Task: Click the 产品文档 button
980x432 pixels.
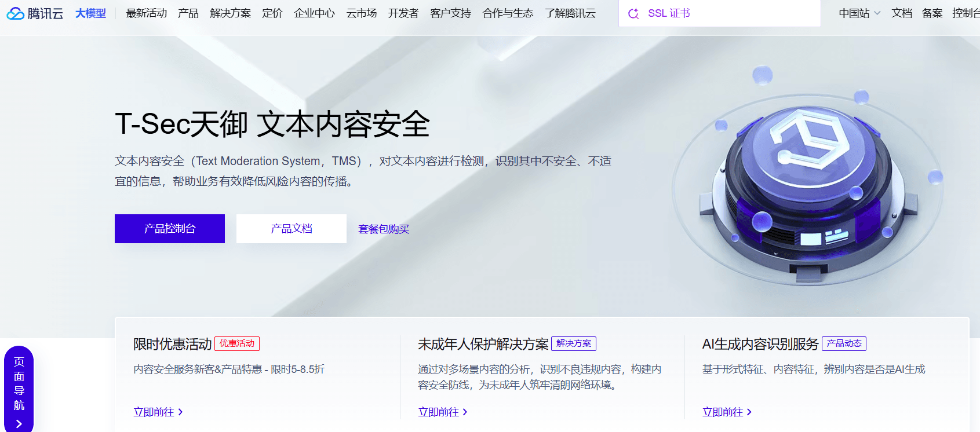Action: pyautogui.click(x=292, y=229)
